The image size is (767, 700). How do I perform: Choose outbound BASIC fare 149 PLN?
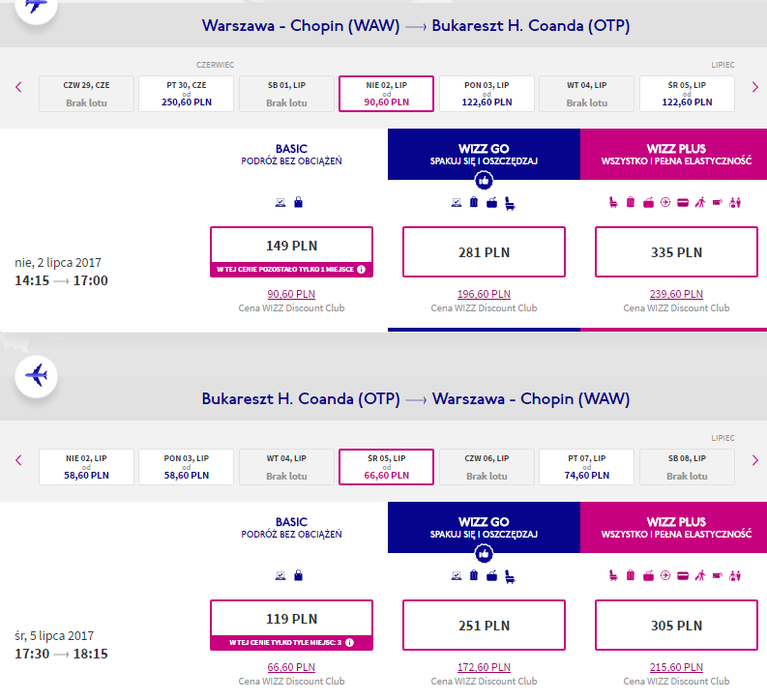pos(291,251)
